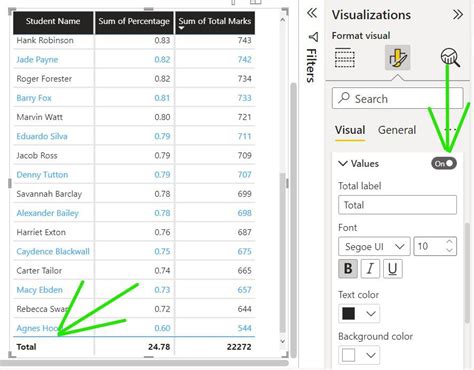The image size is (474, 370).
Task: Open the Filters pane label
Action: 311,65
